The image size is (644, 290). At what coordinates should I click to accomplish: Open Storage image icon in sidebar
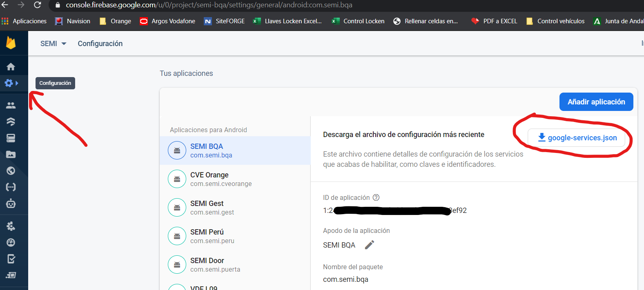[11, 155]
